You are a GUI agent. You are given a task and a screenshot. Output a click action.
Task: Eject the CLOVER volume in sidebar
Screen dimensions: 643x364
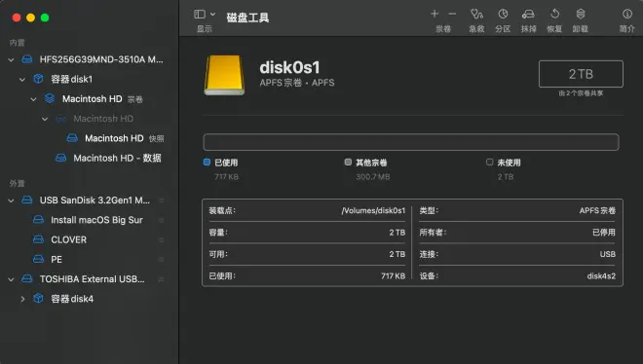pyautogui.click(x=161, y=240)
